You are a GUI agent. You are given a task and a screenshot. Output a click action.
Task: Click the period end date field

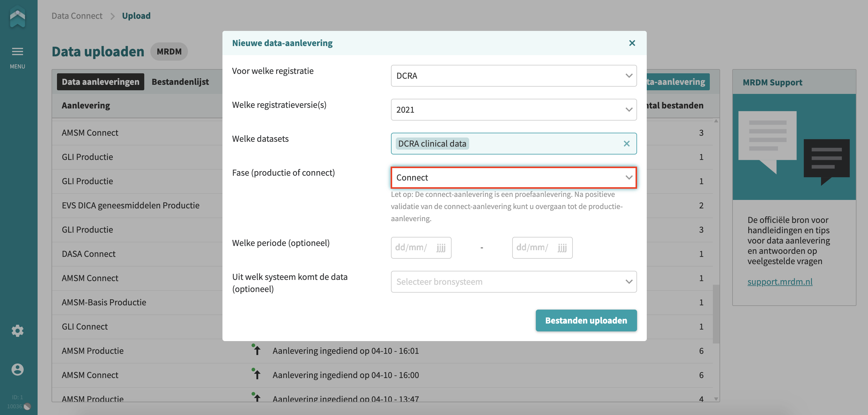click(542, 247)
